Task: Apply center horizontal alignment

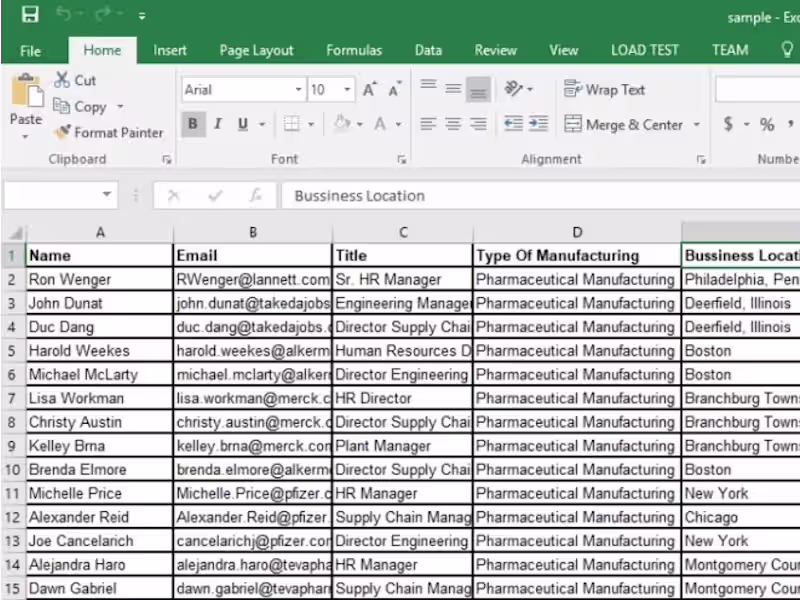Action: click(453, 124)
